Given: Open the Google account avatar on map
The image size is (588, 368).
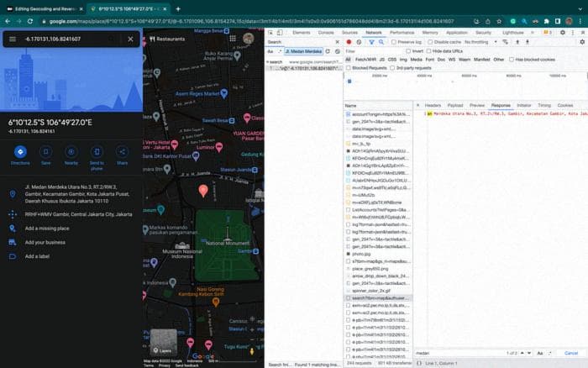Looking at the screenshot, I should tap(249, 39).
